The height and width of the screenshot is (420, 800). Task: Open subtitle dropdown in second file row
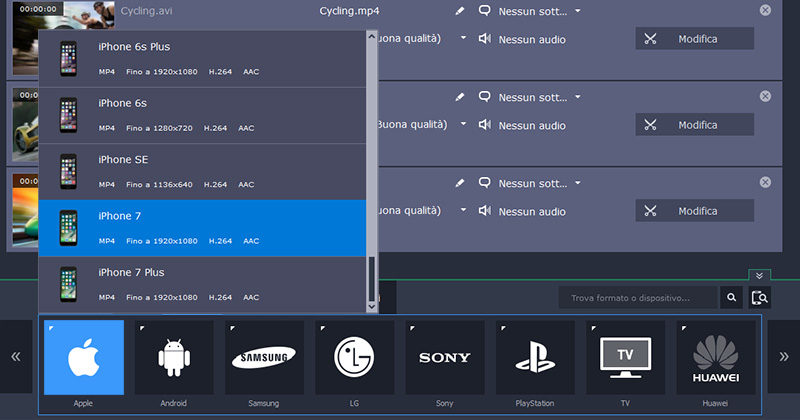tap(578, 97)
